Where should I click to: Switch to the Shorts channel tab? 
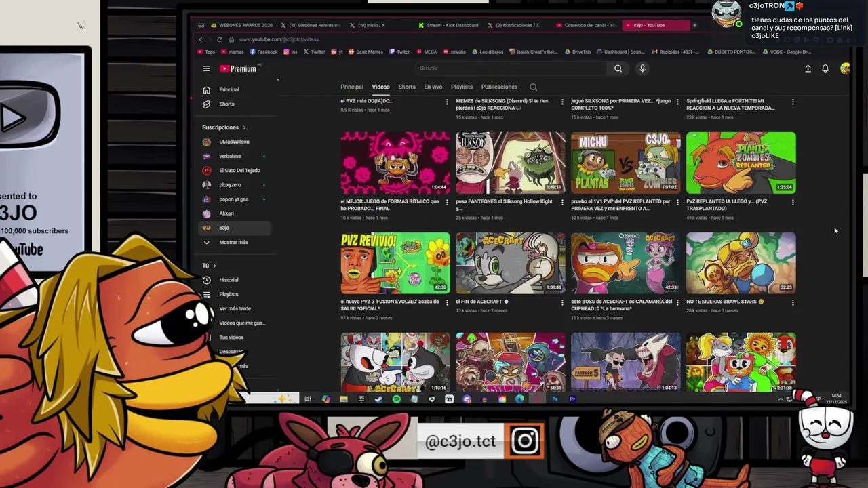pos(407,87)
